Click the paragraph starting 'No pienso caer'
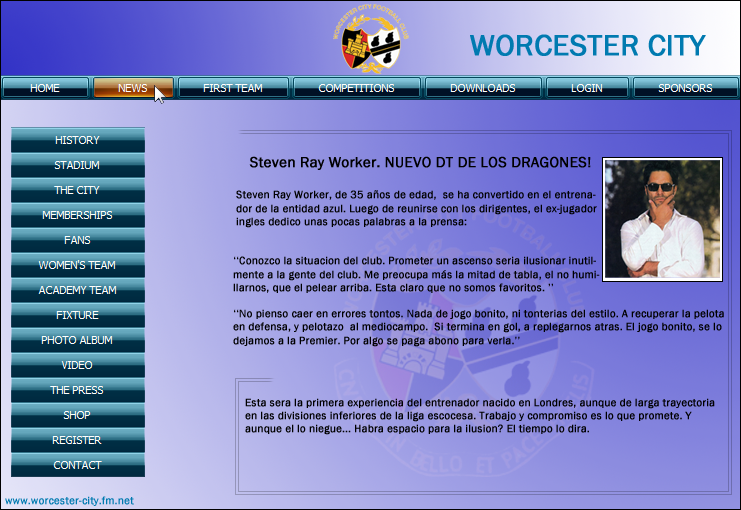 coord(478,327)
